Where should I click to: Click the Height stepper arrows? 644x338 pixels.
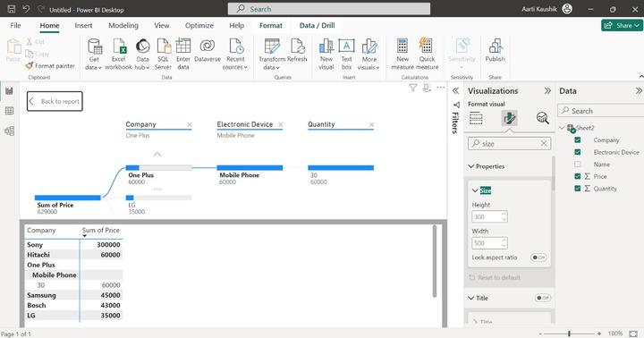(504, 216)
